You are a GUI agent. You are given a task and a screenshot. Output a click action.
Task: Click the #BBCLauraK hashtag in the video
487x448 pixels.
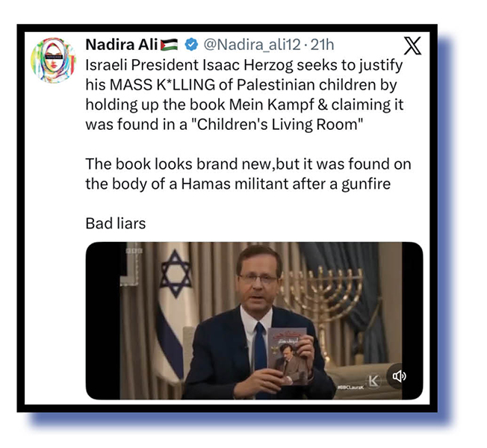coord(350,388)
